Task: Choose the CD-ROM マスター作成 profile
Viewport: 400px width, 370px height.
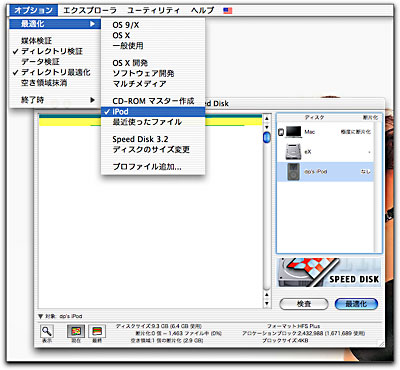Action: point(153,101)
